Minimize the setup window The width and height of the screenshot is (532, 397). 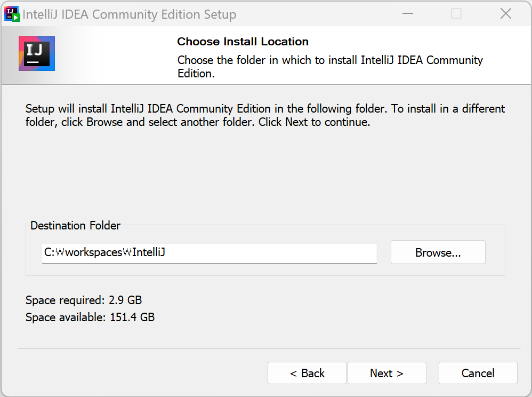[407, 13]
